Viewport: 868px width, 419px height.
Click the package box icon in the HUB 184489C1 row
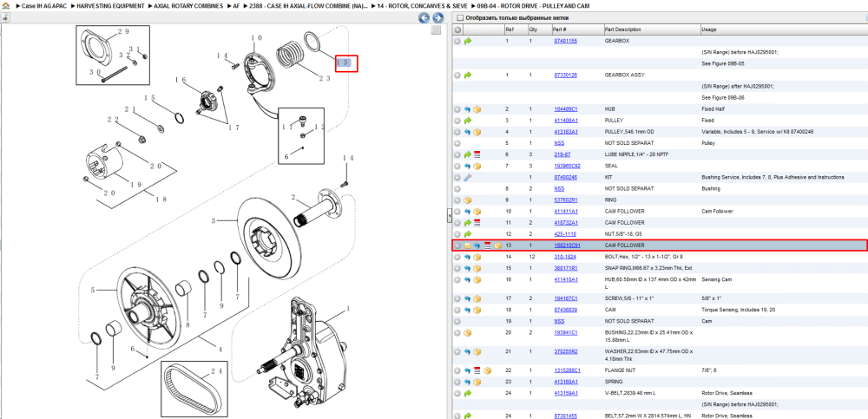coord(477,109)
